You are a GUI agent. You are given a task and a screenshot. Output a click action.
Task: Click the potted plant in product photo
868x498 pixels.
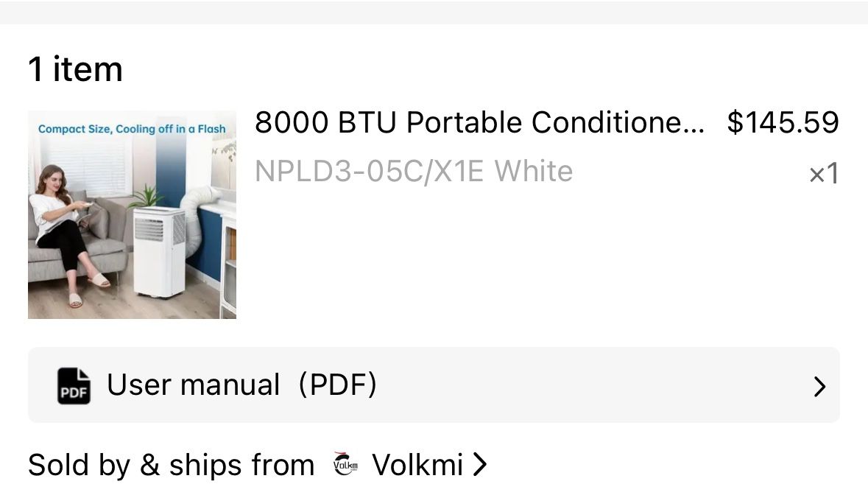(x=147, y=197)
